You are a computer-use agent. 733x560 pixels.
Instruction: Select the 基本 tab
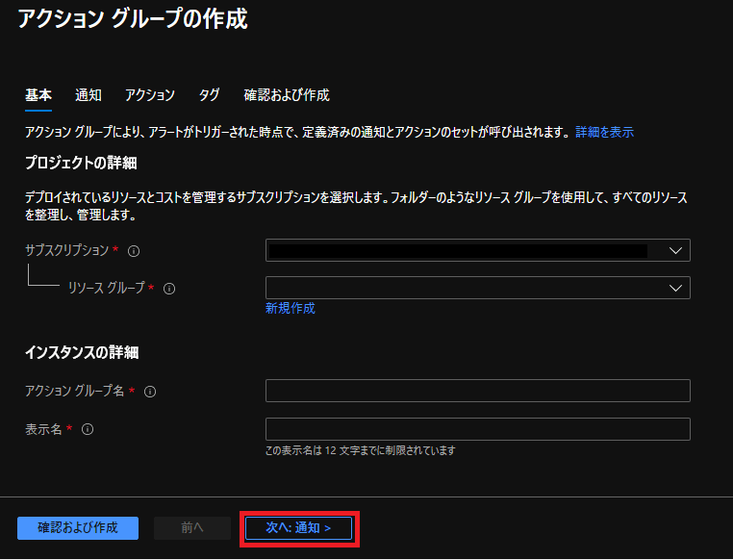click(x=38, y=95)
